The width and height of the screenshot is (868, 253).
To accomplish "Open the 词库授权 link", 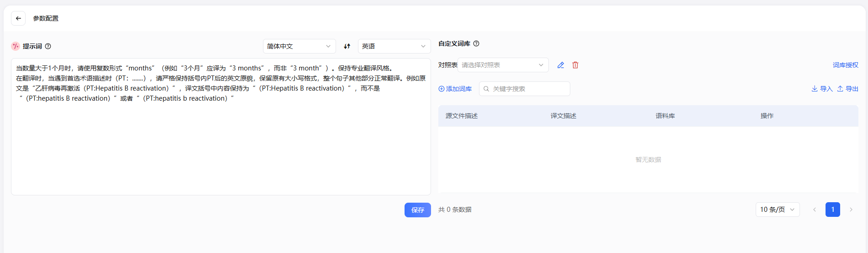I will point(845,65).
